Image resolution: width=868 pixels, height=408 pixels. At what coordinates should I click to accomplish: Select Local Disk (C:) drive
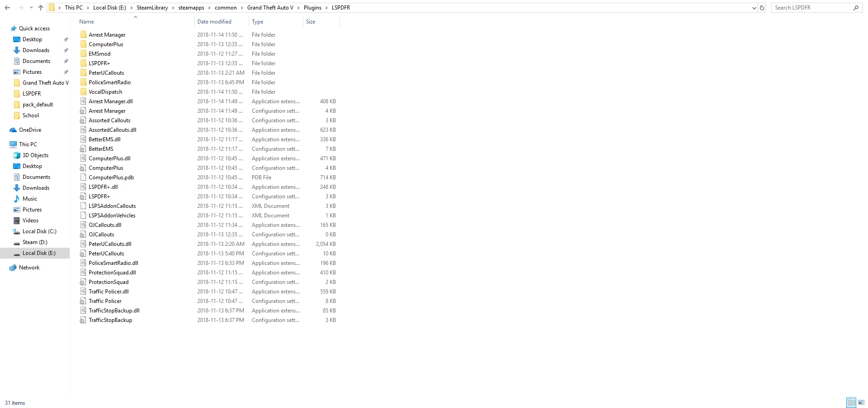[x=39, y=231]
